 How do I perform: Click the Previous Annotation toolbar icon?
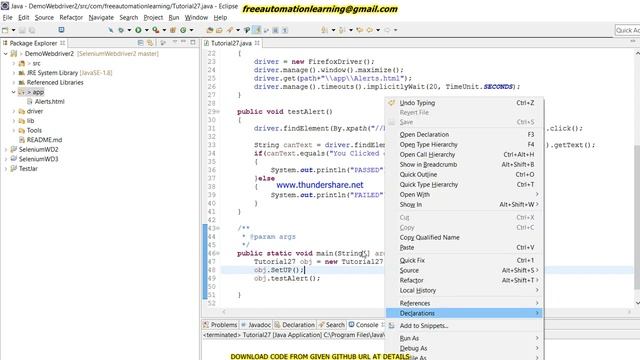pos(342,30)
